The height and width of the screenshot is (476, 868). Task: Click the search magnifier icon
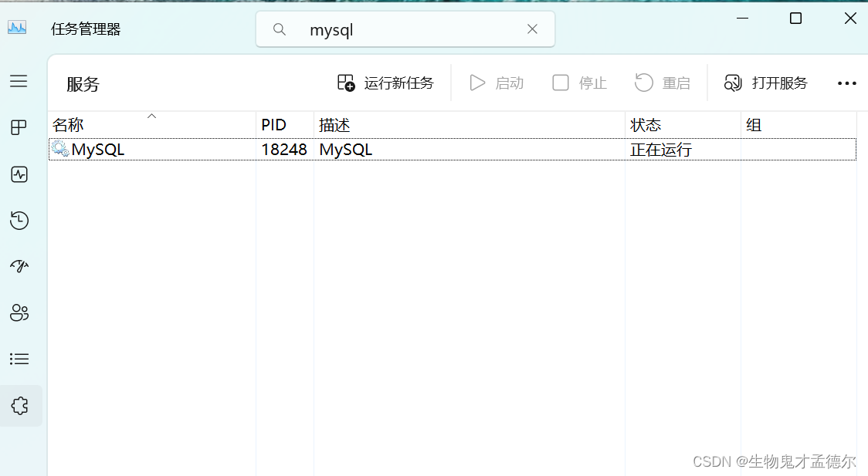[x=280, y=29]
